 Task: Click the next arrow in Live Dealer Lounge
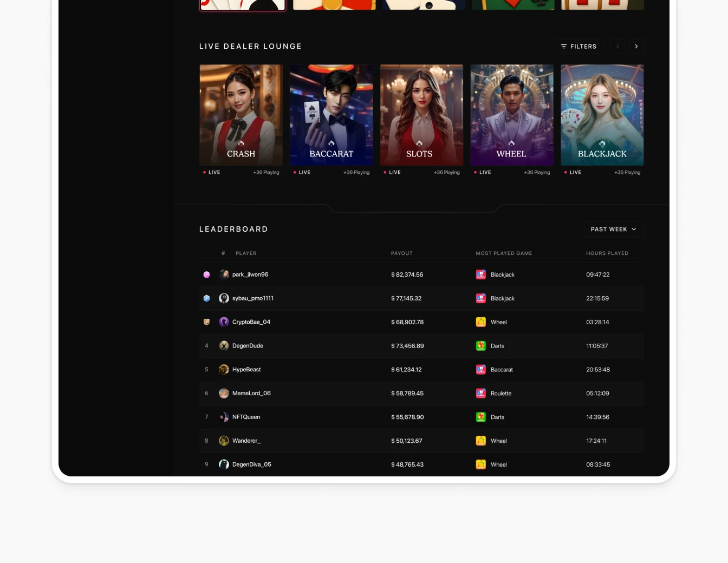coord(636,47)
